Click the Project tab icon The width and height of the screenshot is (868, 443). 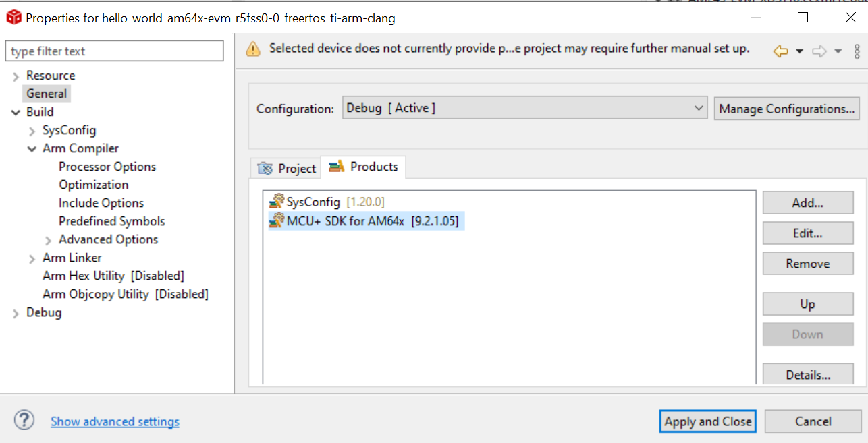266,168
